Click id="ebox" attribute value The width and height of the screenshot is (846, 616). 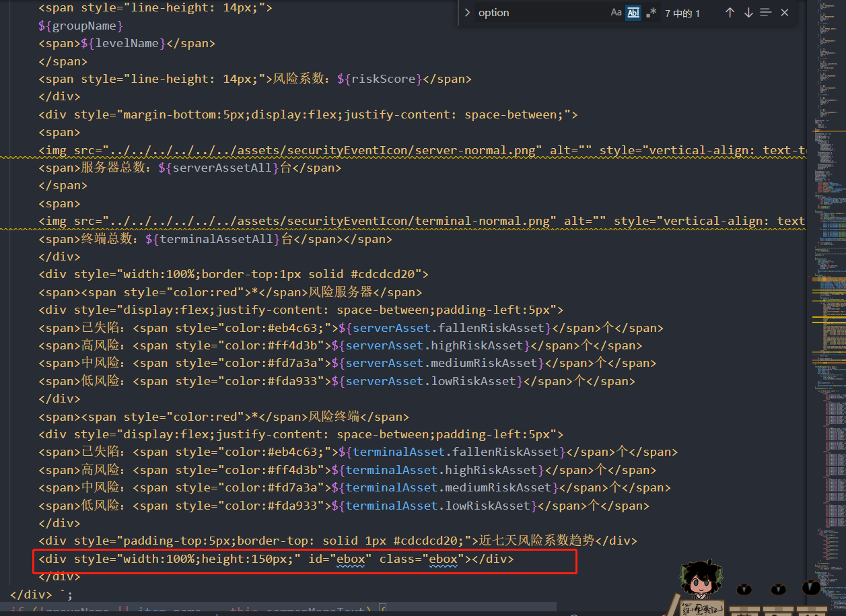(x=351, y=559)
